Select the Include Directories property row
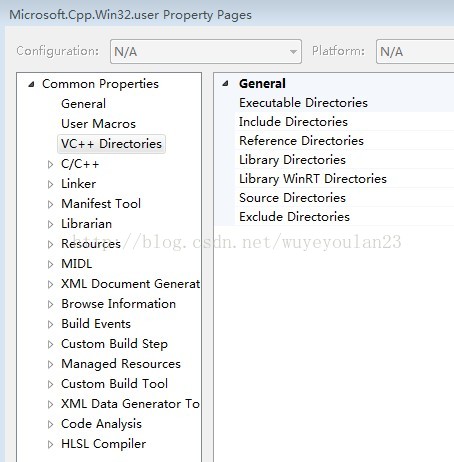 [x=344, y=122]
